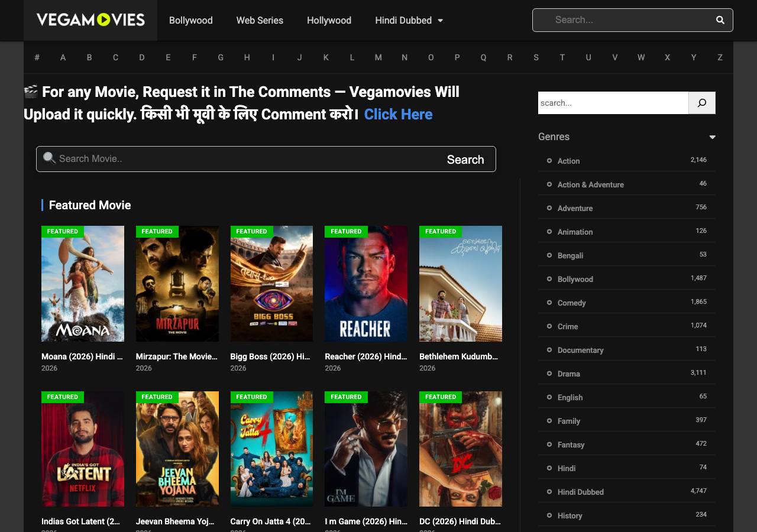Select the English genre
The image size is (757, 532).
(570, 397)
